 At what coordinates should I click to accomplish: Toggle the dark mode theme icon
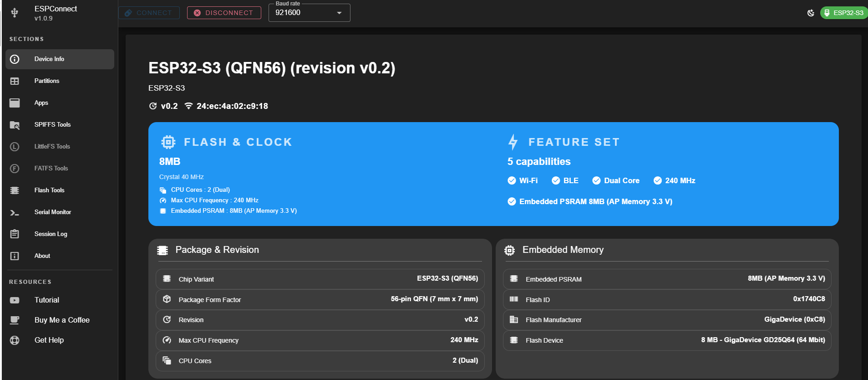811,13
